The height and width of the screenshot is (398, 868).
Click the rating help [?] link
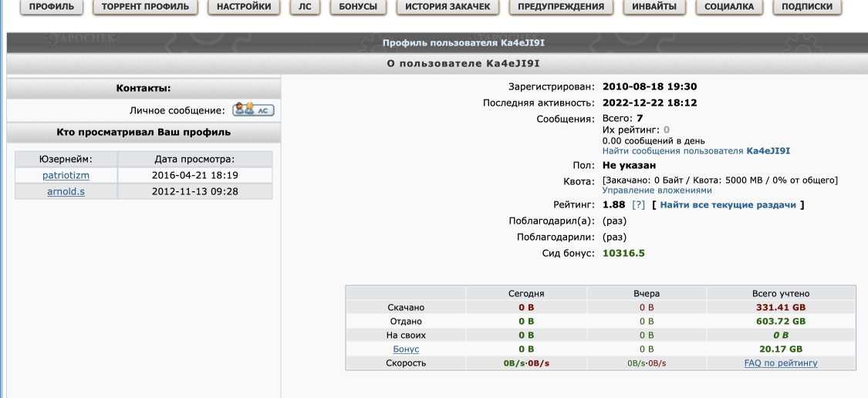click(638, 204)
